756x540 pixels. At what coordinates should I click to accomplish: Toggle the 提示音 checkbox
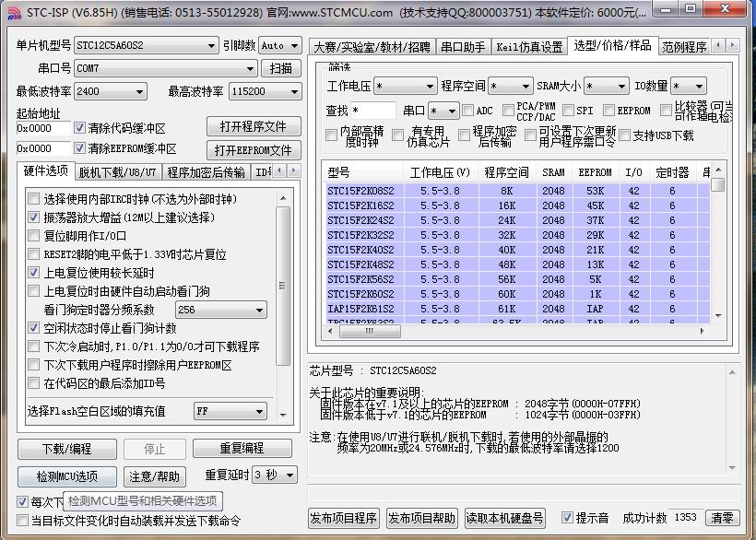click(568, 517)
